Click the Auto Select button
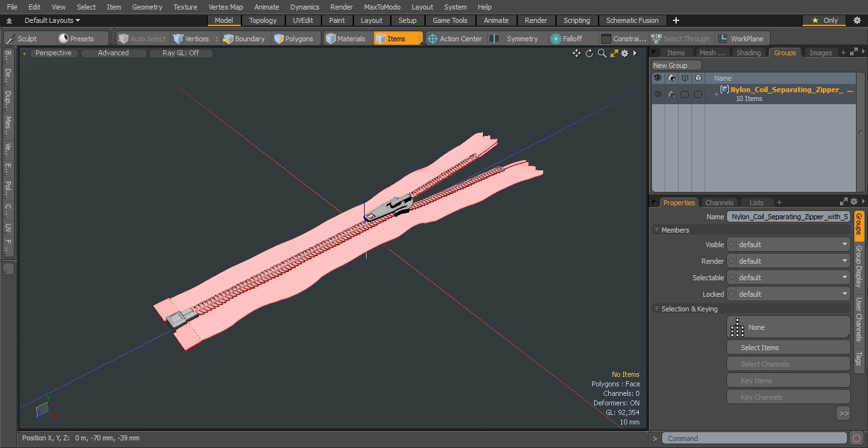This screenshot has height=448, width=868. pyautogui.click(x=142, y=39)
